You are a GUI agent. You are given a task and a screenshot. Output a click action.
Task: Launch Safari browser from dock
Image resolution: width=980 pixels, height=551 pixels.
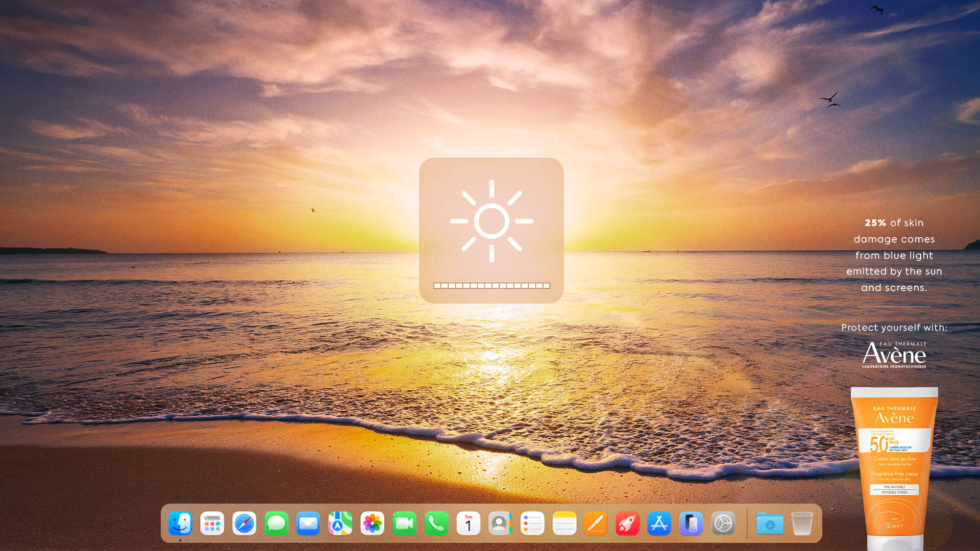[244, 523]
